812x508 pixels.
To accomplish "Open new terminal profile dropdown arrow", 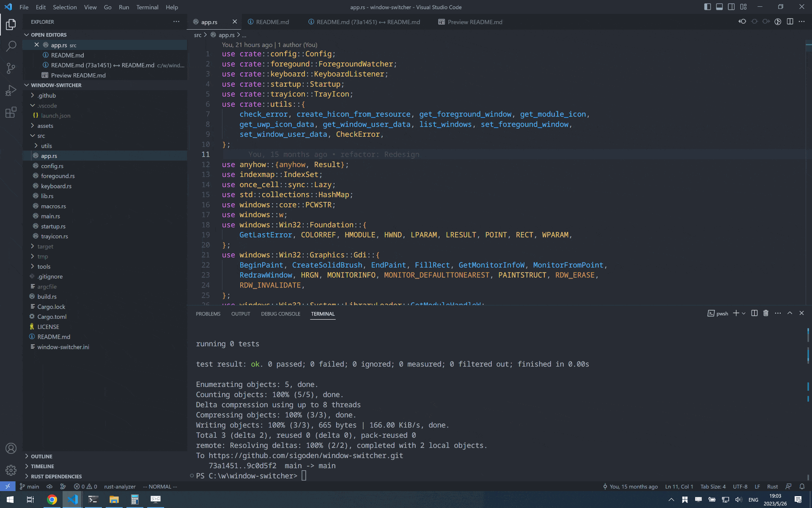I will pyautogui.click(x=743, y=313).
